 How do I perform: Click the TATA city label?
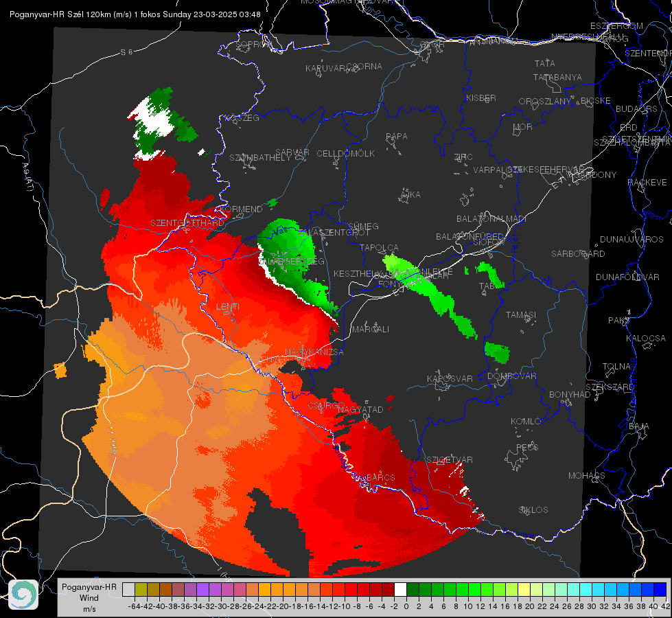(x=545, y=63)
